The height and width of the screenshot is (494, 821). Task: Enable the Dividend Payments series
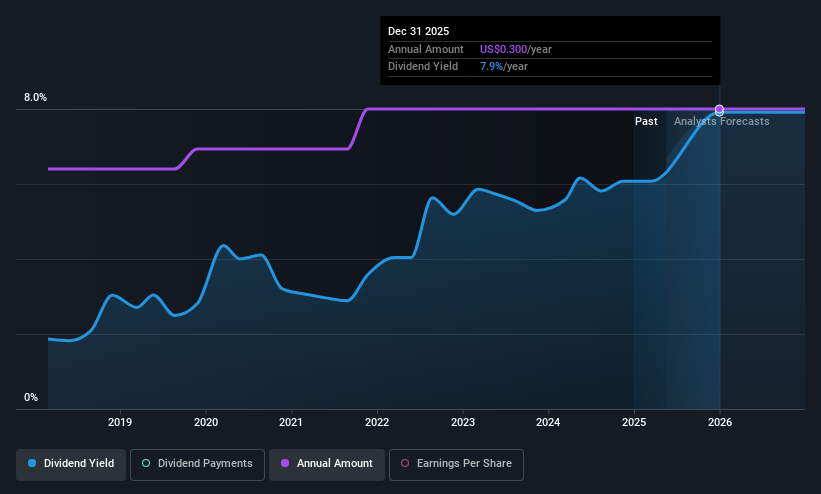tap(197, 465)
